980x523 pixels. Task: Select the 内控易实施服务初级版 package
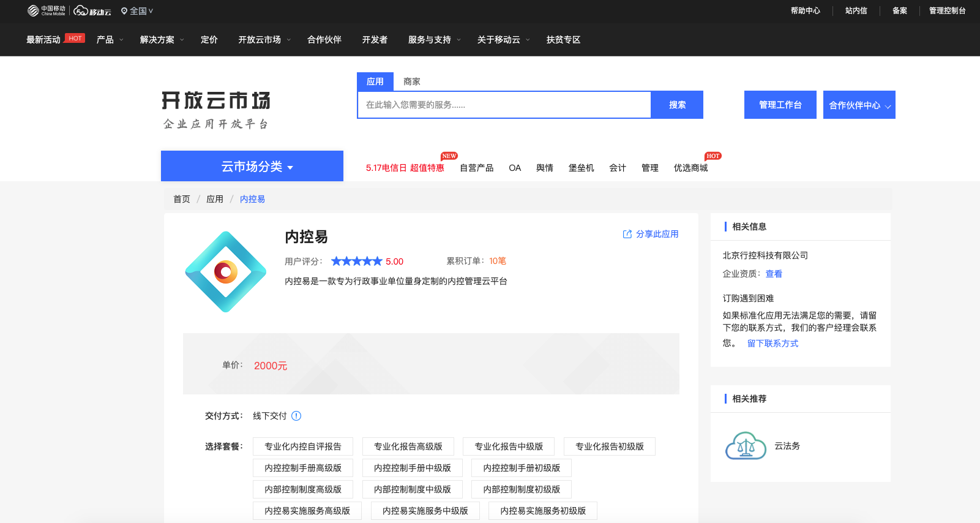click(x=543, y=511)
